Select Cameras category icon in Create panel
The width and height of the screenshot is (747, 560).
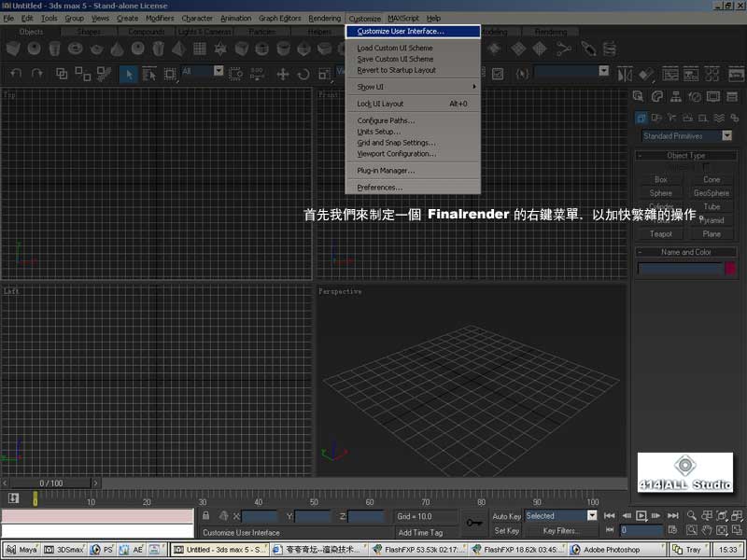point(687,118)
